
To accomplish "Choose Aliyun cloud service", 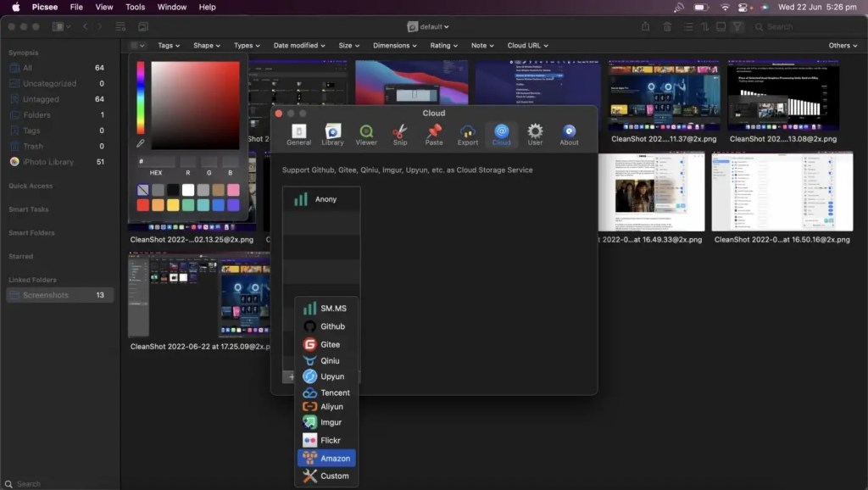I will (x=326, y=406).
